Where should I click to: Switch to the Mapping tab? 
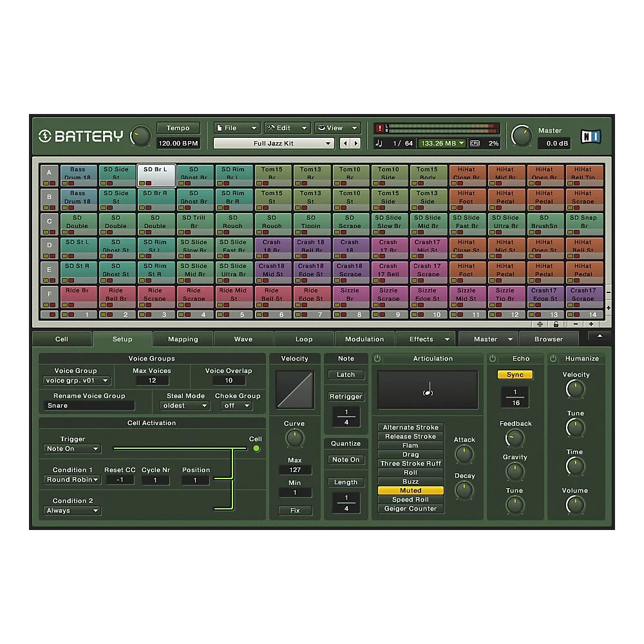tap(183, 339)
